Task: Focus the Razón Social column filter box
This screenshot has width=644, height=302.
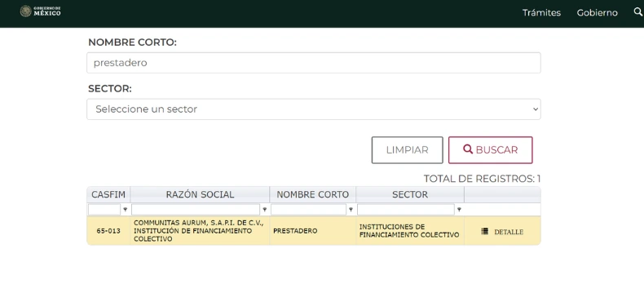Action: pyautogui.click(x=196, y=210)
